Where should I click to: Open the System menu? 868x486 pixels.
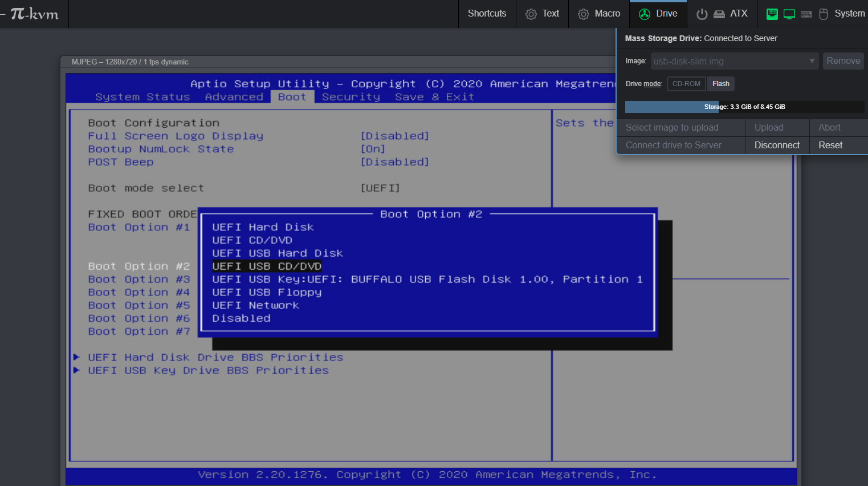(850, 13)
